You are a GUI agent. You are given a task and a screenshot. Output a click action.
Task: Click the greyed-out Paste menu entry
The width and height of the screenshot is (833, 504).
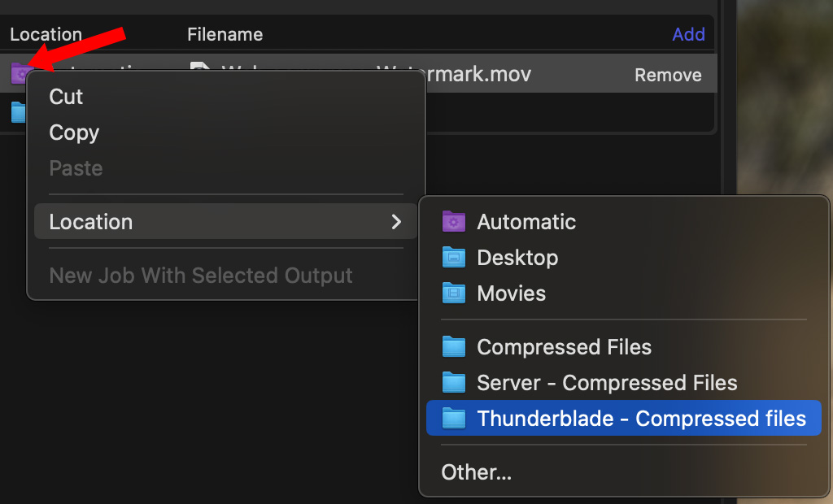tap(76, 168)
